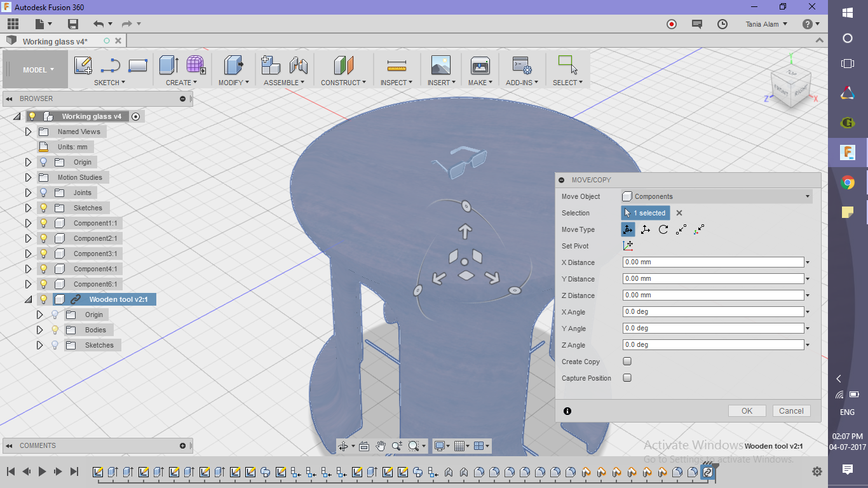Toggle visibility of Wooden tool v2:1
Viewport: 868px width, 488px height.
[x=44, y=299]
